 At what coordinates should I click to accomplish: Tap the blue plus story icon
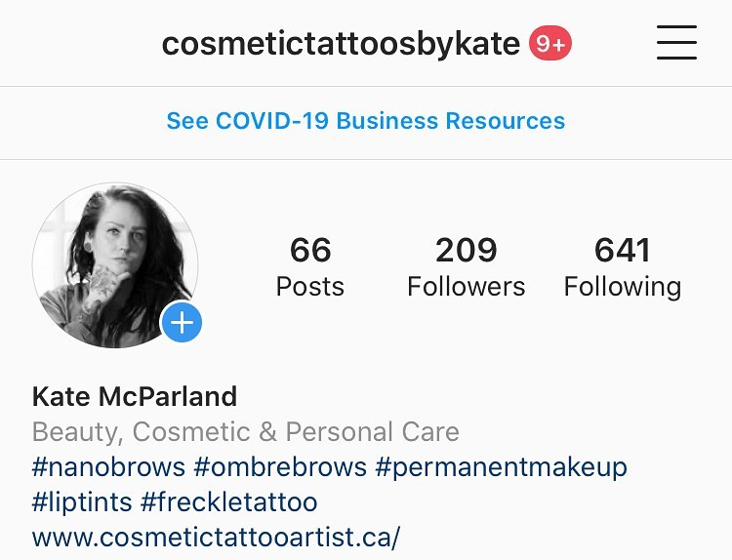[x=182, y=324]
